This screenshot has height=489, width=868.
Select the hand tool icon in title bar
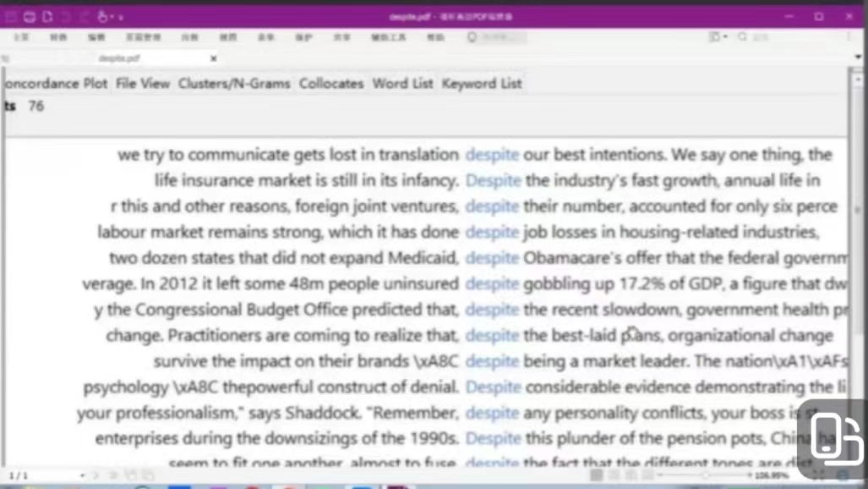coord(103,16)
